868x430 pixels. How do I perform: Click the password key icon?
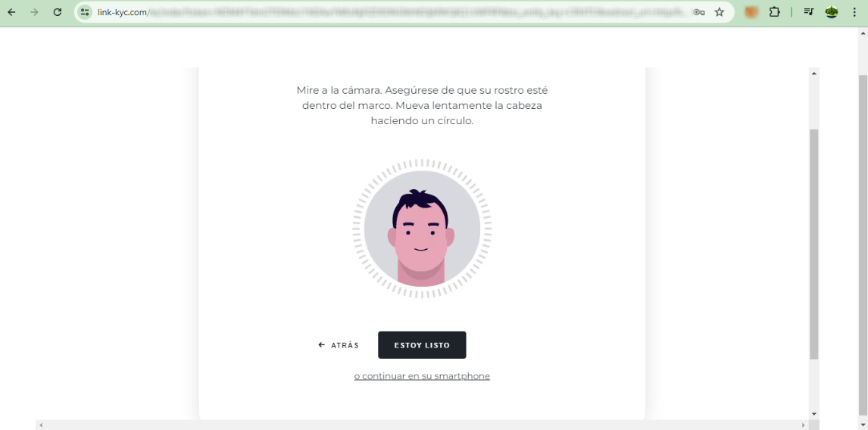pyautogui.click(x=698, y=12)
